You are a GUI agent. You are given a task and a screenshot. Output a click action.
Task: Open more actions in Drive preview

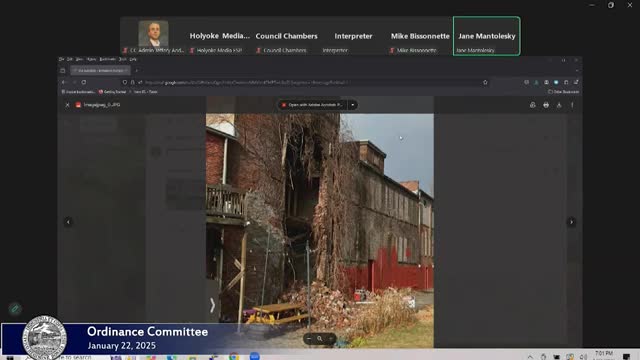click(x=572, y=105)
